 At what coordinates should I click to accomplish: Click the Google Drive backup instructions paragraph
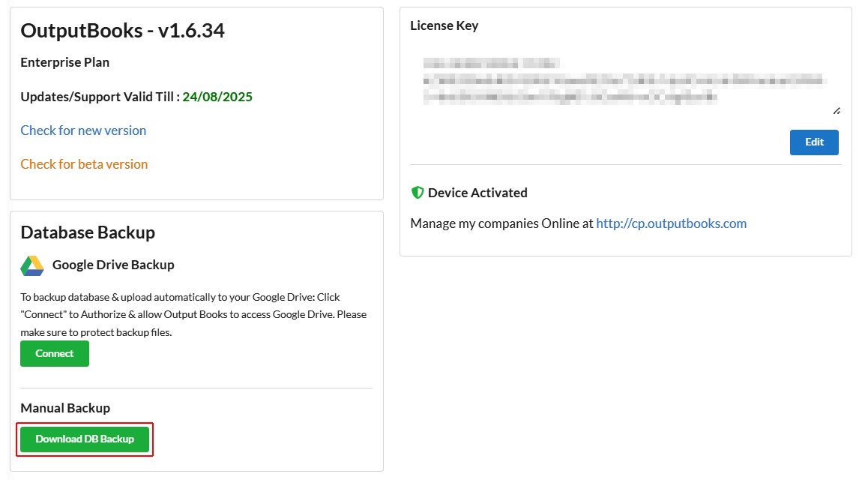tap(193, 314)
